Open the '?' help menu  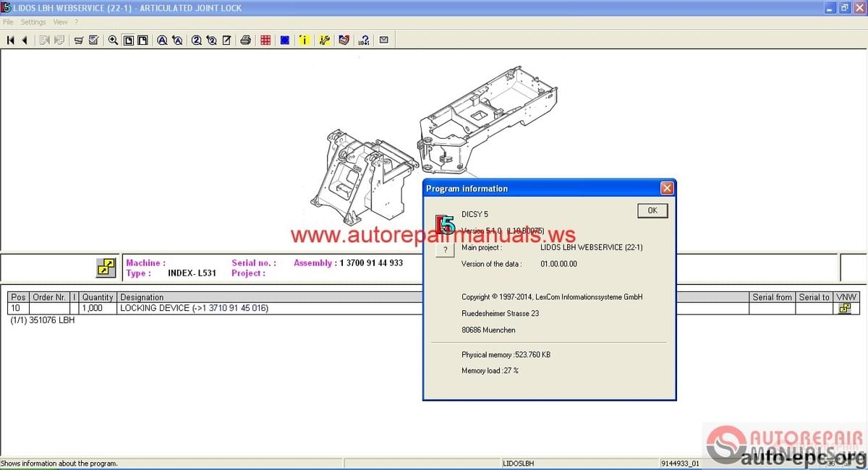click(x=76, y=22)
